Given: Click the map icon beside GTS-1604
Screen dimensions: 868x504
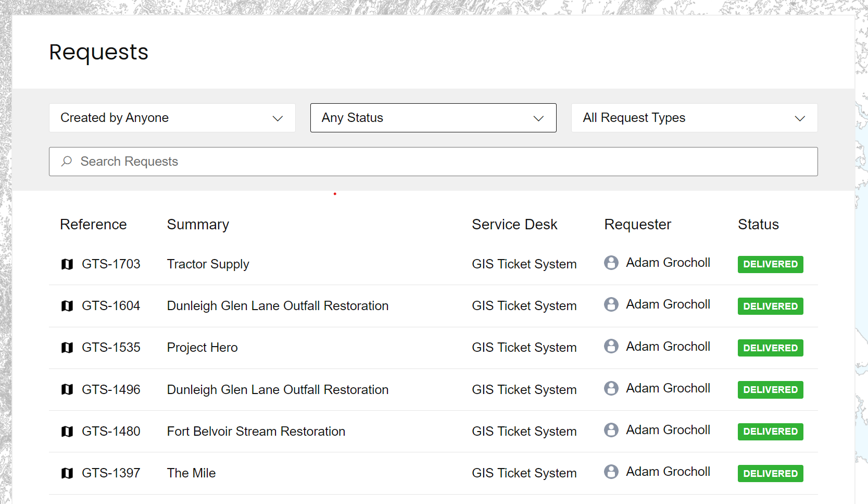Looking at the screenshot, I should pos(67,306).
